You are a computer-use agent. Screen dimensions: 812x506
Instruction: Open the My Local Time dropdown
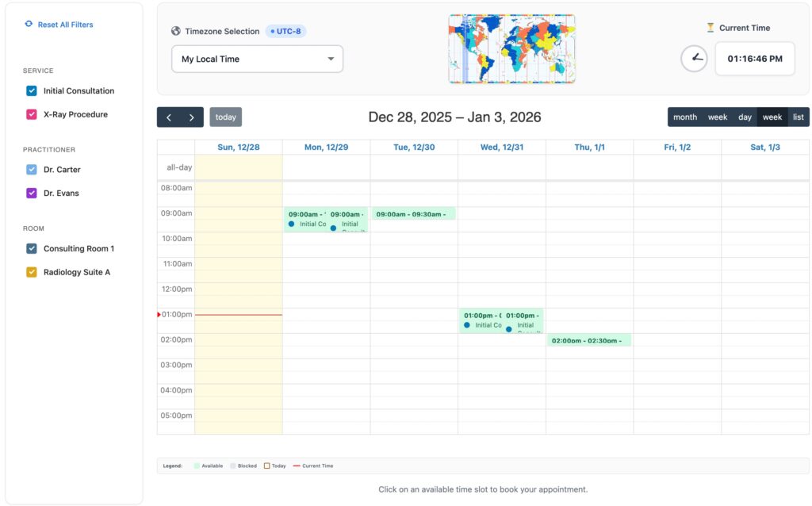click(x=257, y=59)
